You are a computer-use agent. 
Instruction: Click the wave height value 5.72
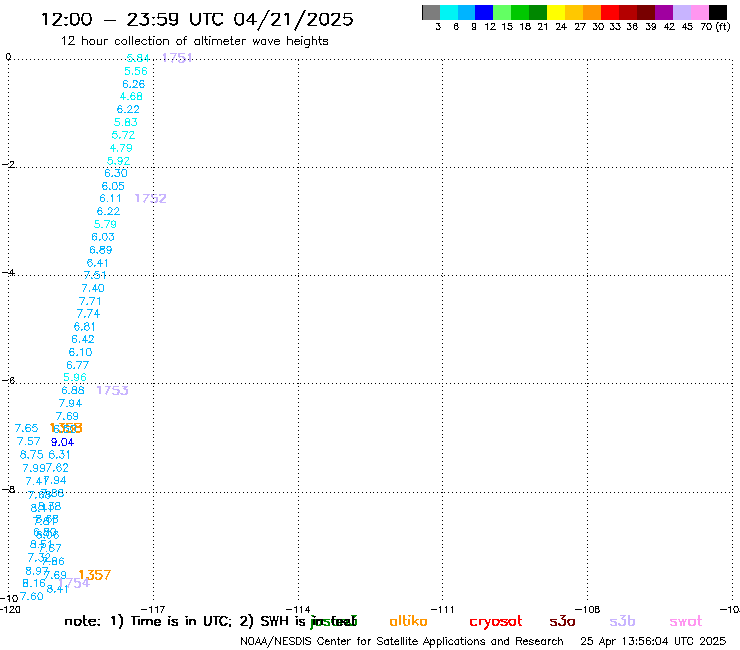pos(123,135)
